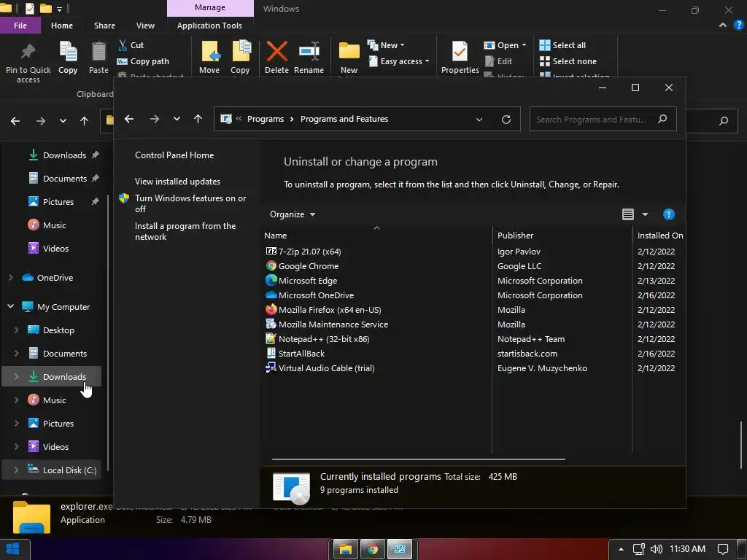Open the New item dropdown in ribbon
The image size is (747, 560).
tap(386, 45)
